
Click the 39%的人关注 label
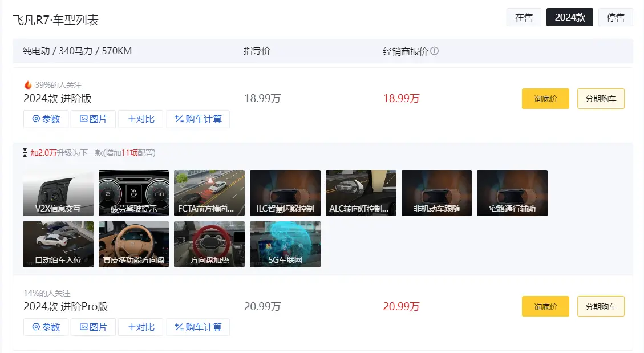coord(58,85)
